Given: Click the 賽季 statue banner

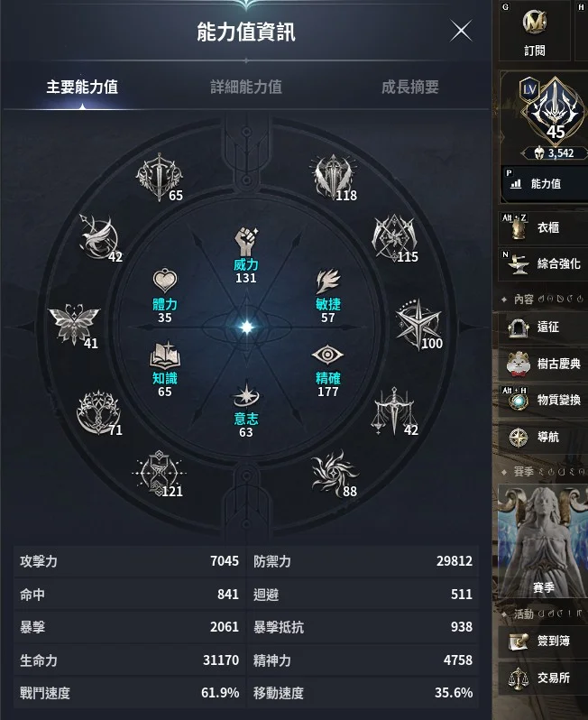Looking at the screenshot, I should (x=543, y=542).
